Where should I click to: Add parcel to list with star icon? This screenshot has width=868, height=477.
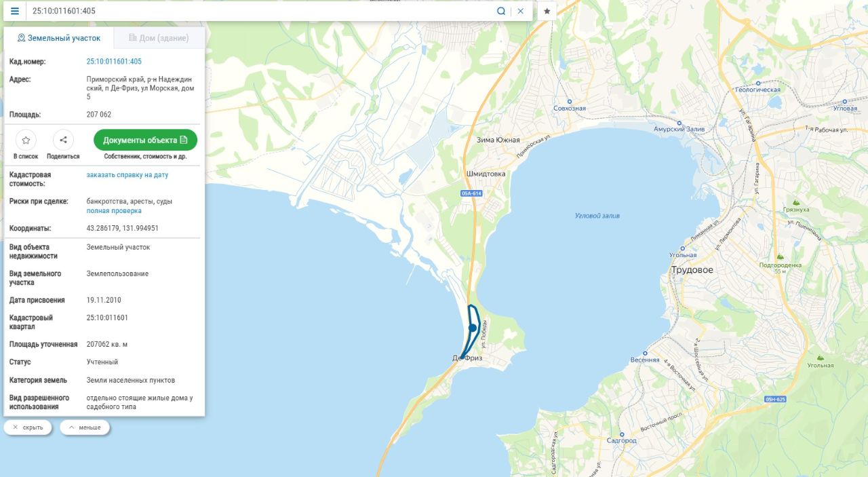click(26, 140)
